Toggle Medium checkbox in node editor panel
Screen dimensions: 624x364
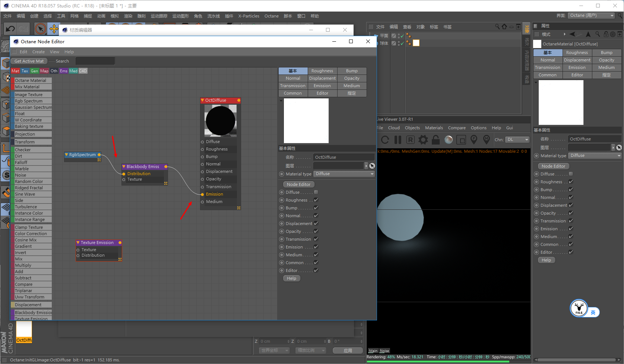[316, 255]
